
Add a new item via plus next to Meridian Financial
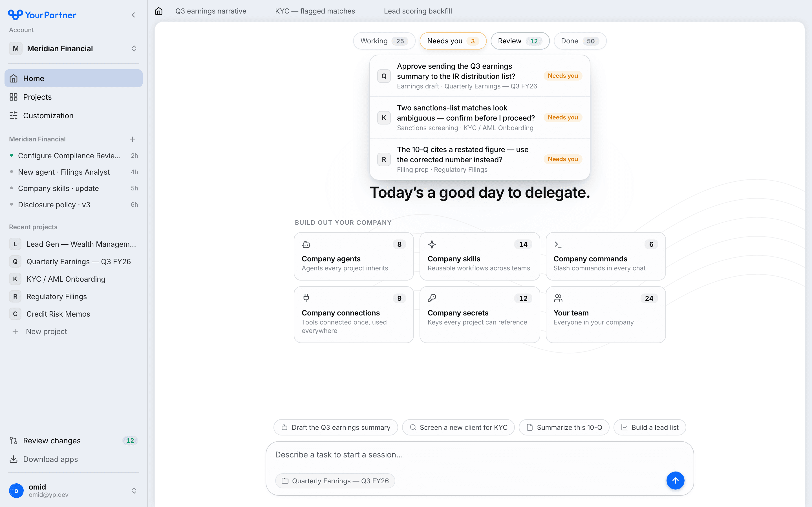point(133,139)
